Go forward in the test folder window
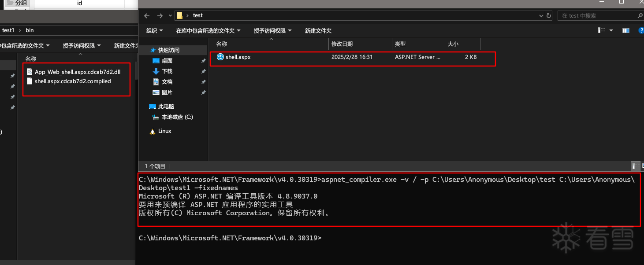 tap(160, 15)
